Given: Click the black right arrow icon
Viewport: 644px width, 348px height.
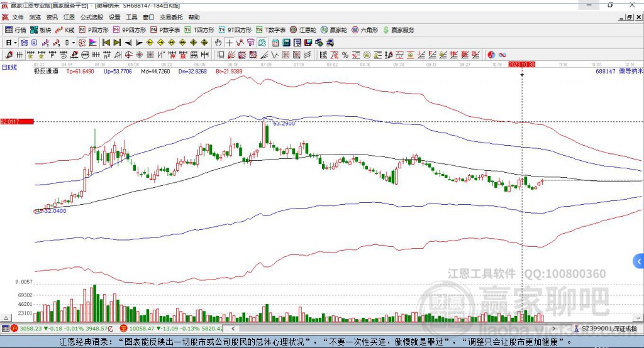Looking at the screenshot, I should point(139,43).
